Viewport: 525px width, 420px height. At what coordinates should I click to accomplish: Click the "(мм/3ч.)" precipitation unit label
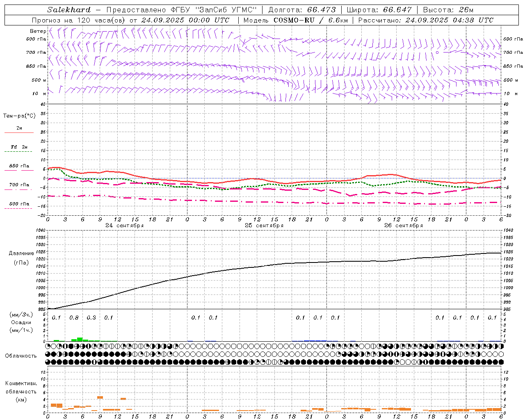pos(21,315)
